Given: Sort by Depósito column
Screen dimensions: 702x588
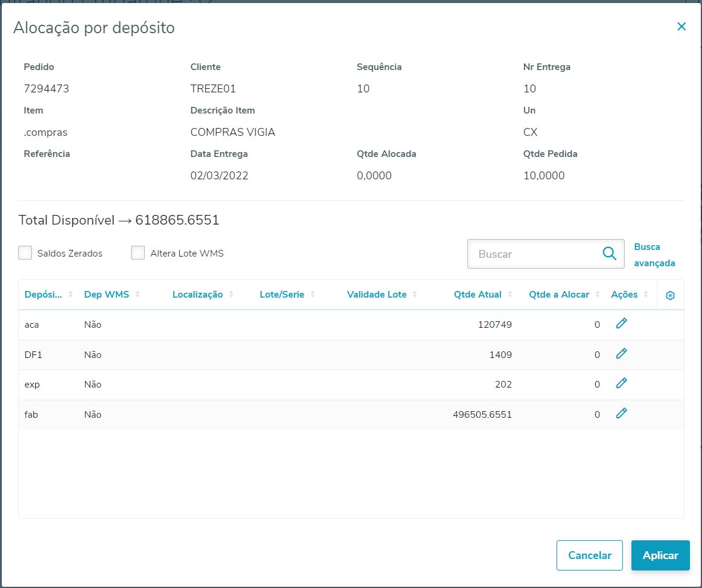Looking at the screenshot, I should click(x=48, y=295).
